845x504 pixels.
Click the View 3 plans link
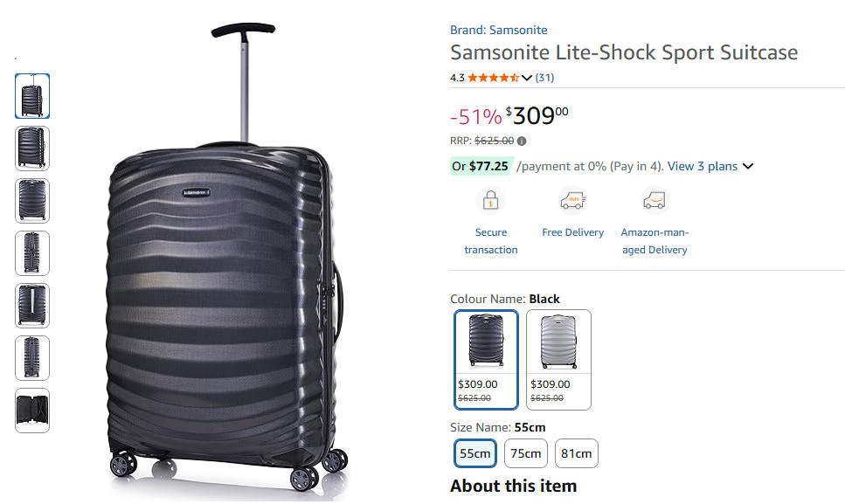pos(702,166)
